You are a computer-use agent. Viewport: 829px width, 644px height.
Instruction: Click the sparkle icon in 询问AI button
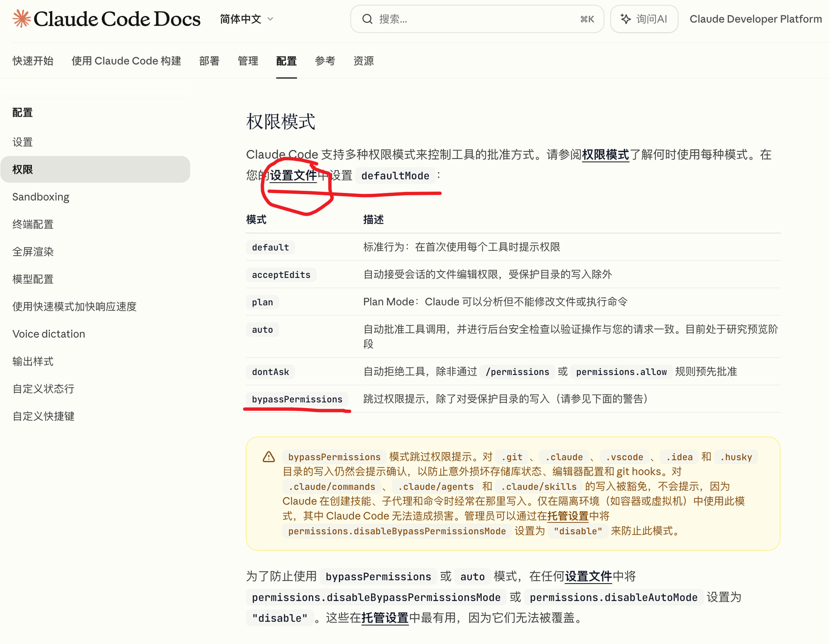point(626,19)
